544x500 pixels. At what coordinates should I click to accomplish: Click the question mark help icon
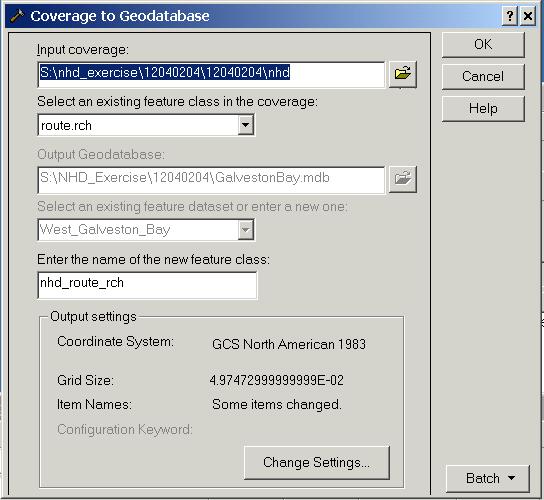(510, 16)
